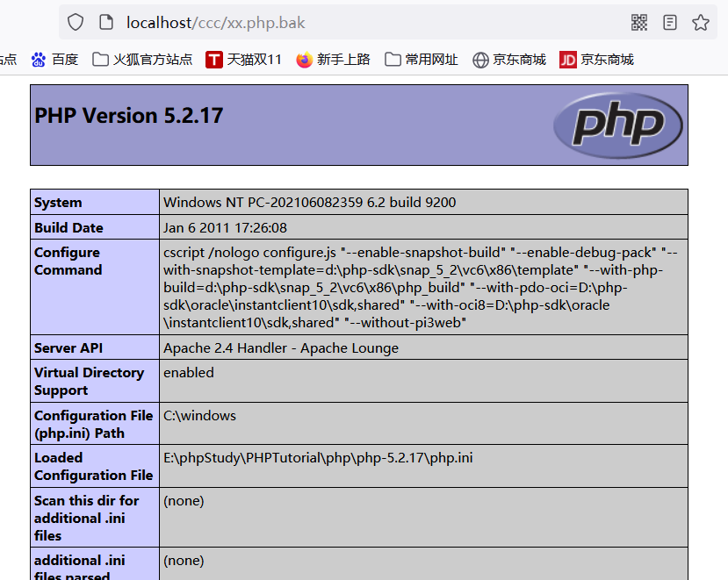Screen dimensions: 728x580
Task: Select Configuration File (php.ini) Path label
Action: [x=93, y=424]
